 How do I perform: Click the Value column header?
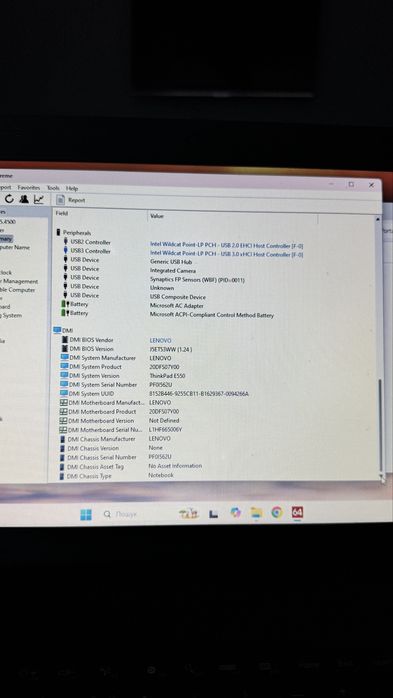click(157, 216)
